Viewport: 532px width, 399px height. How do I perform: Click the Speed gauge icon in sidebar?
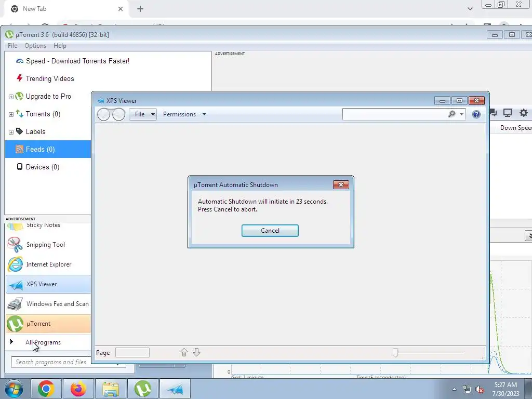20,61
